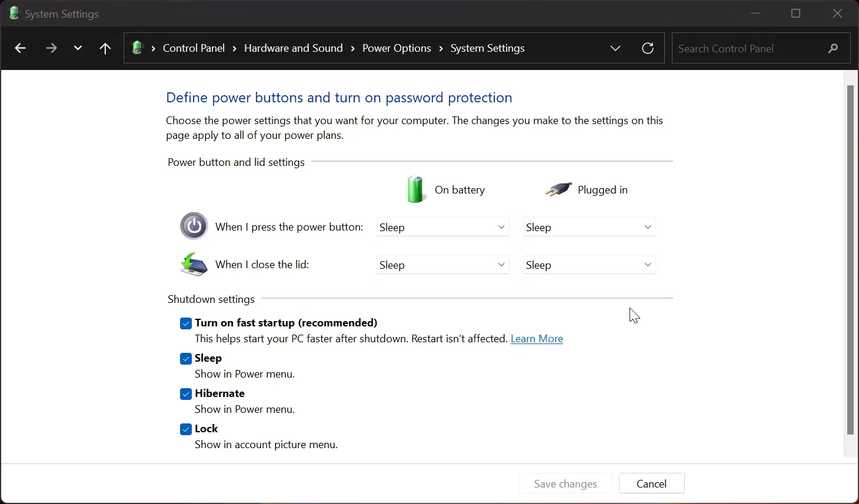
Task: Uncheck the Hibernate option
Action: point(185,394)
